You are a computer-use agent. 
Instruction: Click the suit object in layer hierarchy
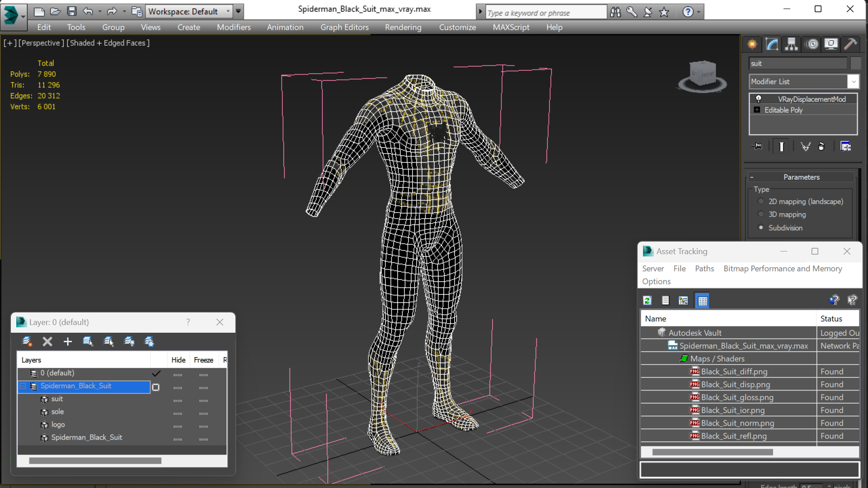click(56, 399)
